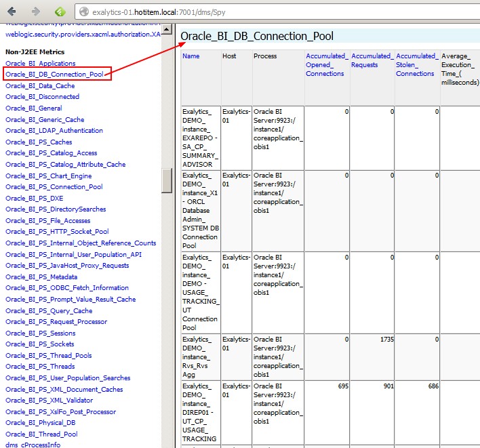Screen dimensions: 480x448
Task: Open Oracle_BI_PS_Chart_Engine link
Action: point(48,176)
